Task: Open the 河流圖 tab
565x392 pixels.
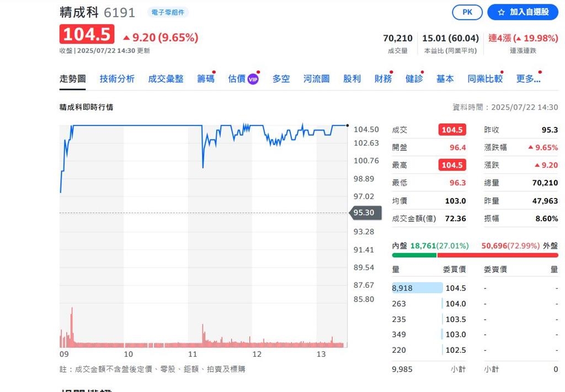Action: click(x=316, y=79)
